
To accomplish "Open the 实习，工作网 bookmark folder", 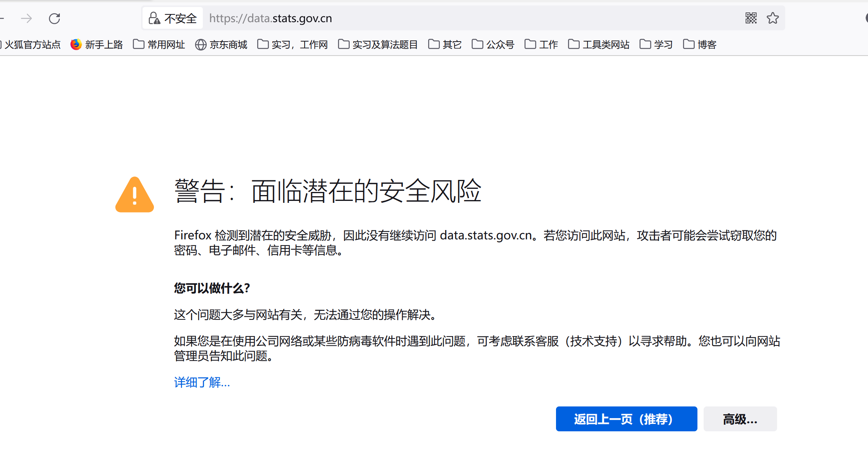I will (293, 45).
